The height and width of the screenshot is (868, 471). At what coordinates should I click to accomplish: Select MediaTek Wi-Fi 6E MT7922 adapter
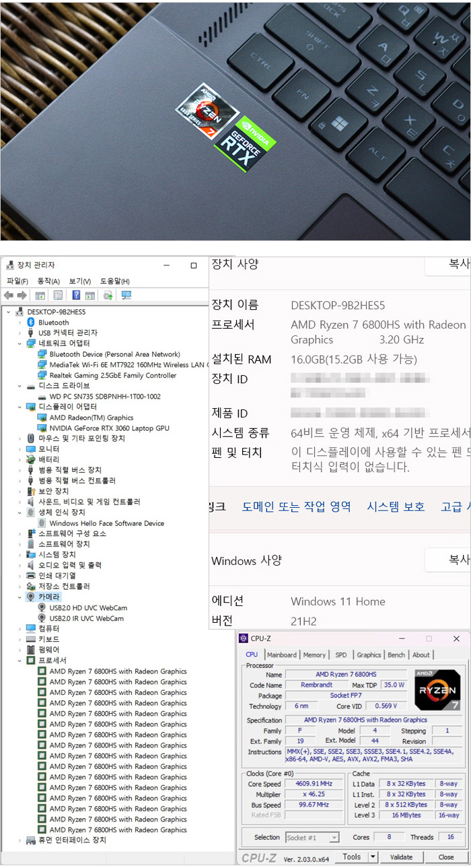pos(129,364)
